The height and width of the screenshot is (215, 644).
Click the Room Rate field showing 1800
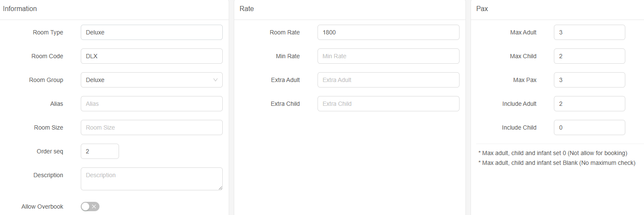pos(388,32)
